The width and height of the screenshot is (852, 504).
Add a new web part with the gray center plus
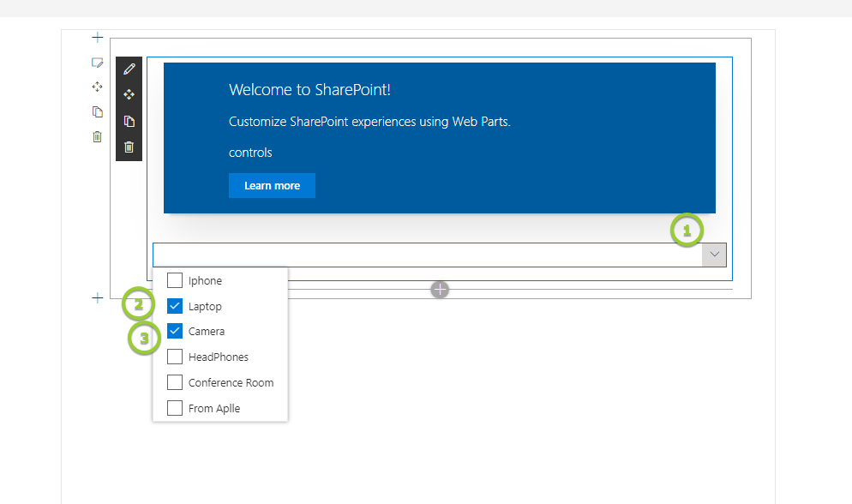tap(440, 290)
